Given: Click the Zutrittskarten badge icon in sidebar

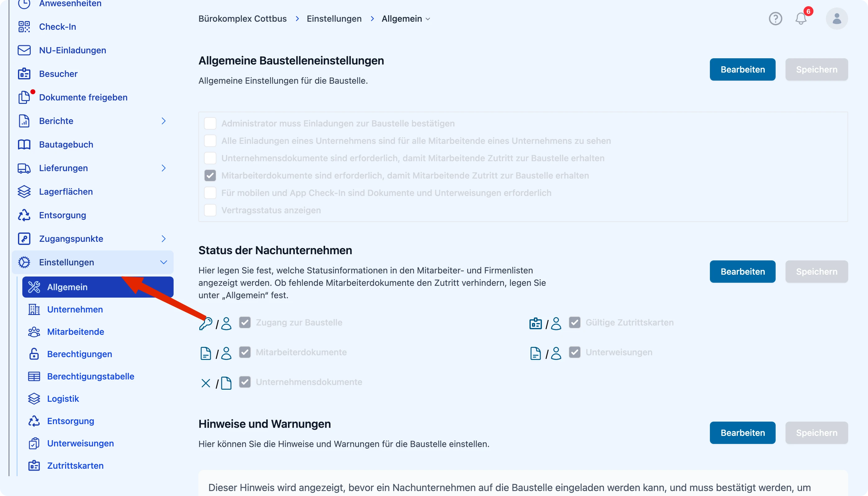Looking at the screenshot, I should coord(34,465).
